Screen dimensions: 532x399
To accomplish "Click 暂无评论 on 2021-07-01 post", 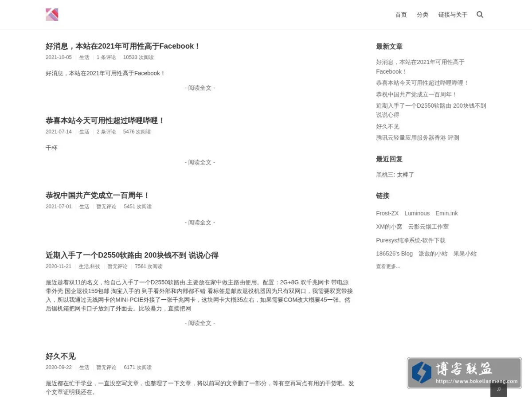I will coord(106,207).
